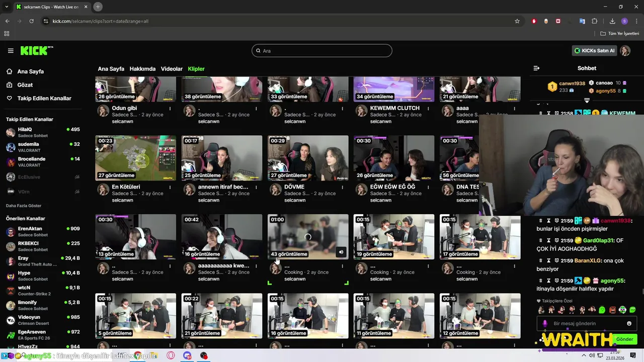Open Gözat in the sidebar
Screen dimensions: 644x362
click(25, 85)
